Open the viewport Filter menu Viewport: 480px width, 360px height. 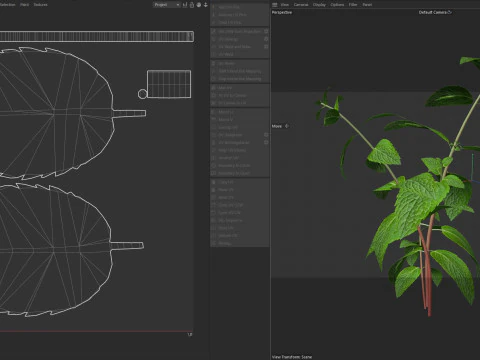[353, 5]
